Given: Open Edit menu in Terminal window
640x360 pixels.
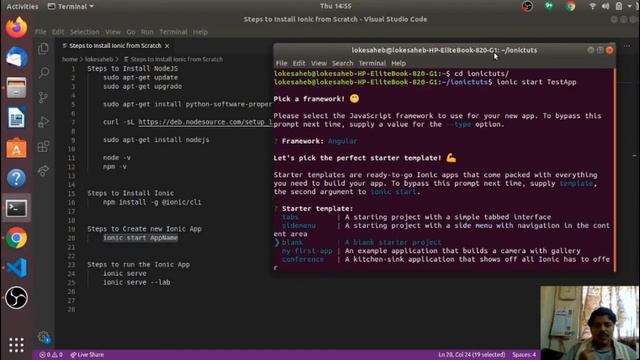Looking at the screenshot, I should click(x=299, y=63).
